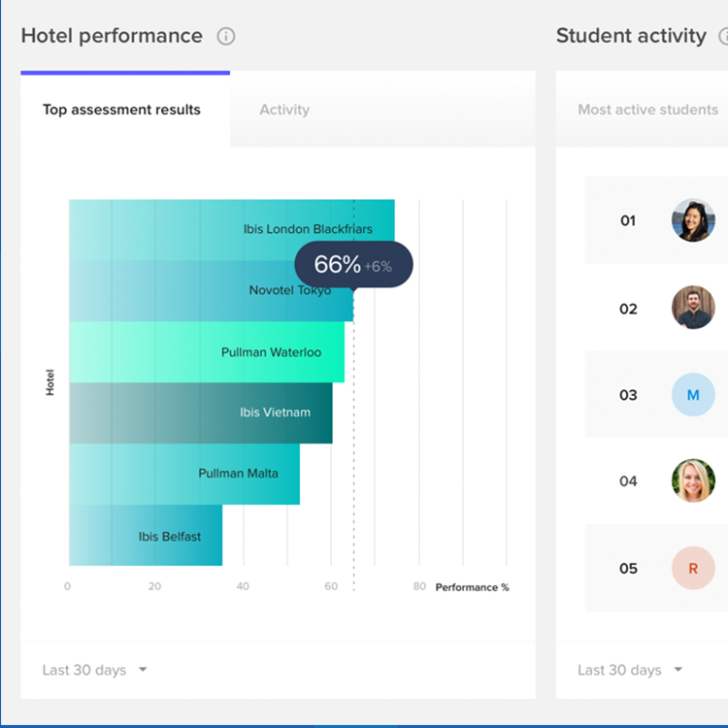The image size is (728, 728).
Task: Open rank 04 student avatar photo
Action: click(x=693, y=481)
